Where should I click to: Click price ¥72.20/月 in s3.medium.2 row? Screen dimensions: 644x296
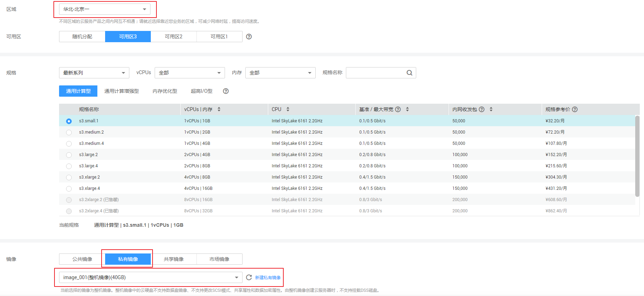[555, 132]
